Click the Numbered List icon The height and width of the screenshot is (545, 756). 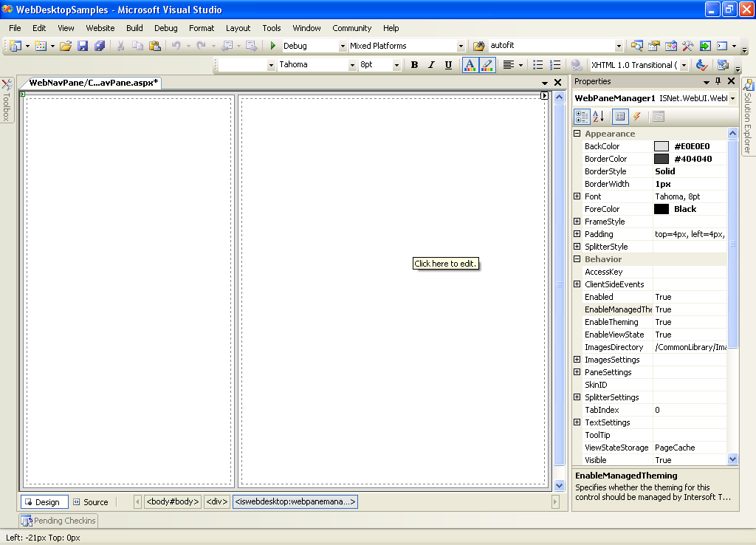(555, 65)
